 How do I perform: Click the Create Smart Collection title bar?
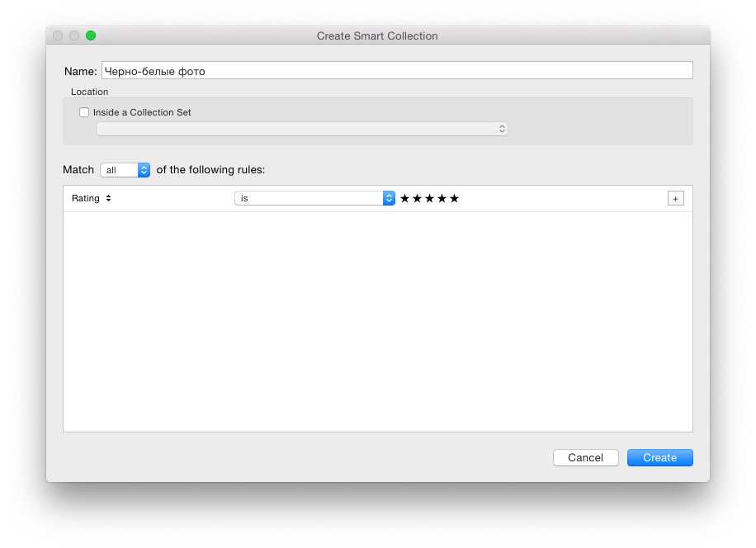tap(377, 35)
